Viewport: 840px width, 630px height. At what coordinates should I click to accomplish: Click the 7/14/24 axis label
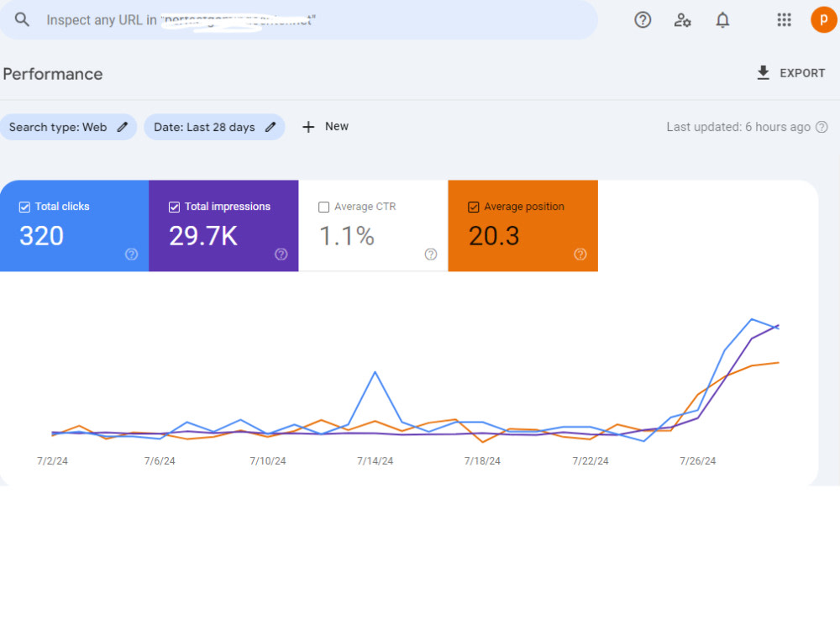tap(375, 460)
